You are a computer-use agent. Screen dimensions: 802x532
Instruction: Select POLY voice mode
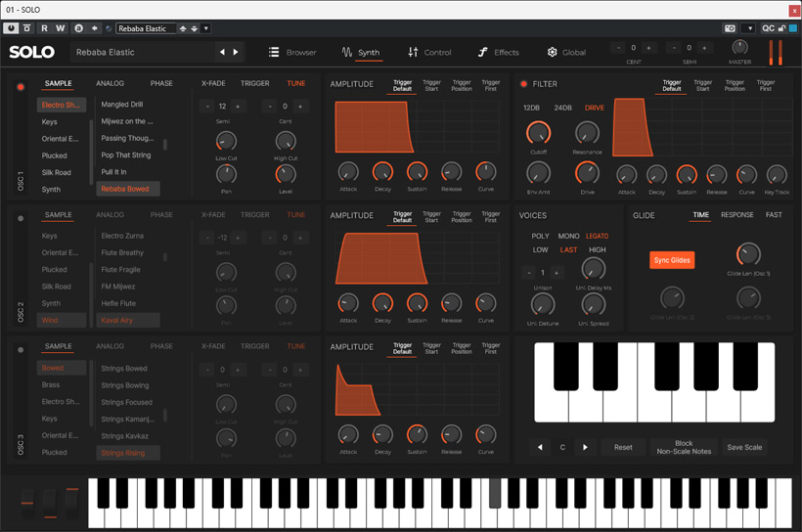coord(540,237)
